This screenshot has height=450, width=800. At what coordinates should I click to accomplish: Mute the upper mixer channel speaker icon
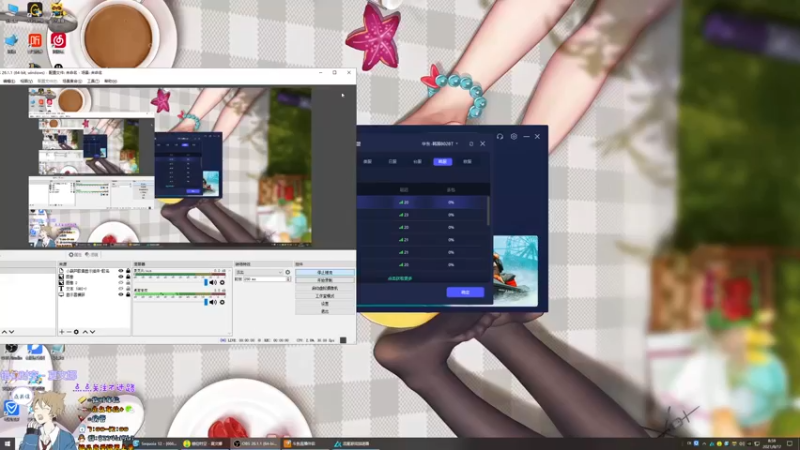click(213, 283)
